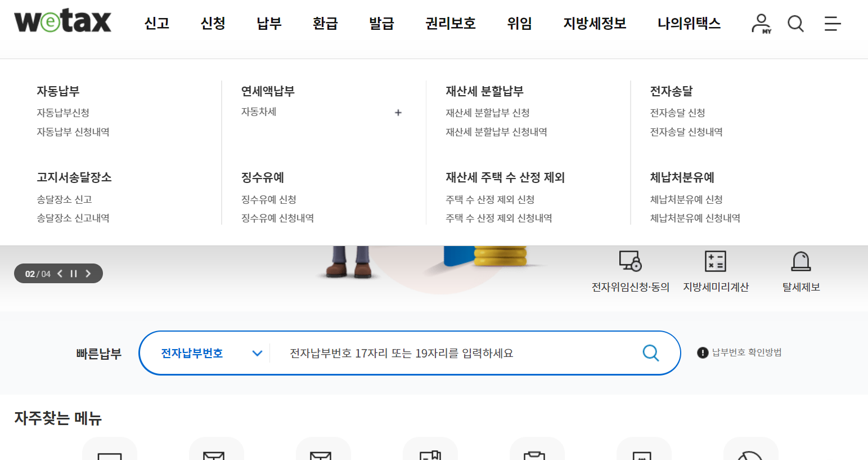Open the 환급 menu

pyautogui.click(x=325, y=23)
